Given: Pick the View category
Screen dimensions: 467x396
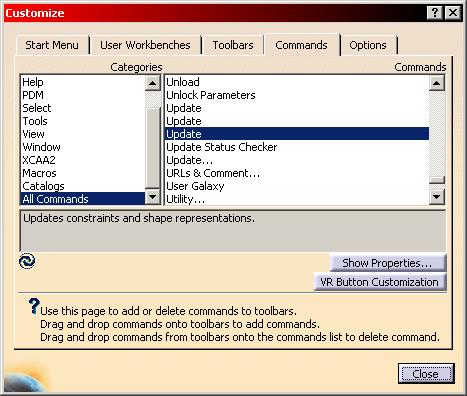Looking at the screenshot, I should tap(83, 134).
